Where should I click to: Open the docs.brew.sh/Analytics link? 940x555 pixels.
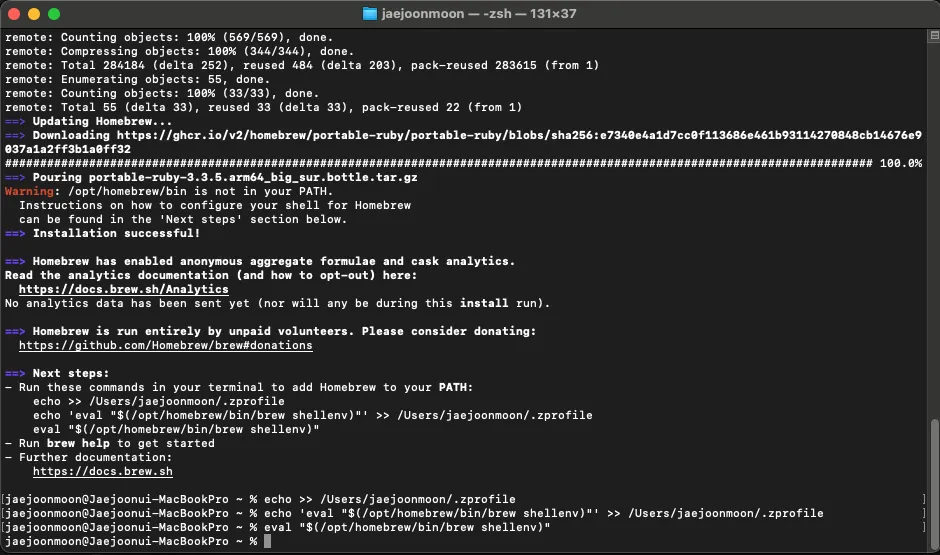coord(123,289)
